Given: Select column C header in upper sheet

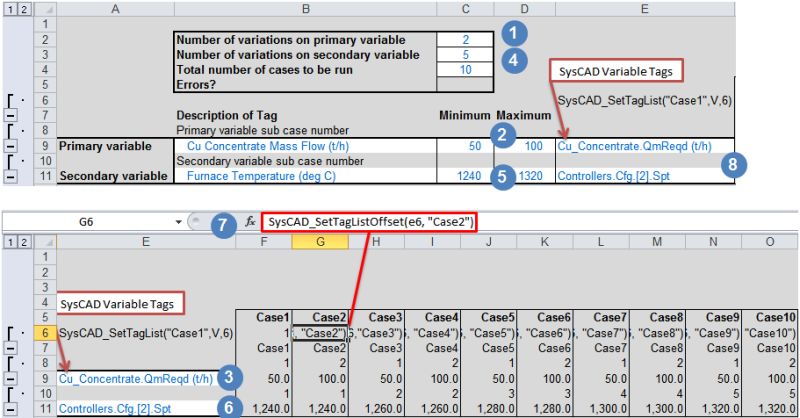Looking at the screenshot, I should coord(465,9).
